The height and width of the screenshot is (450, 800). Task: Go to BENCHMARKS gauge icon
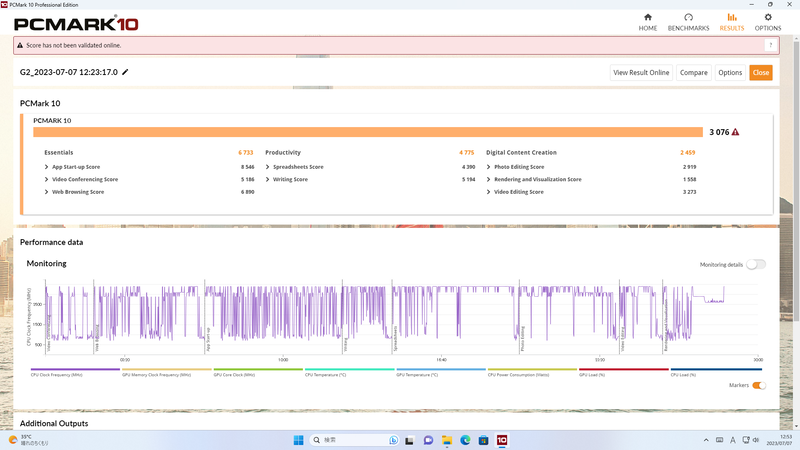[688, 17]
